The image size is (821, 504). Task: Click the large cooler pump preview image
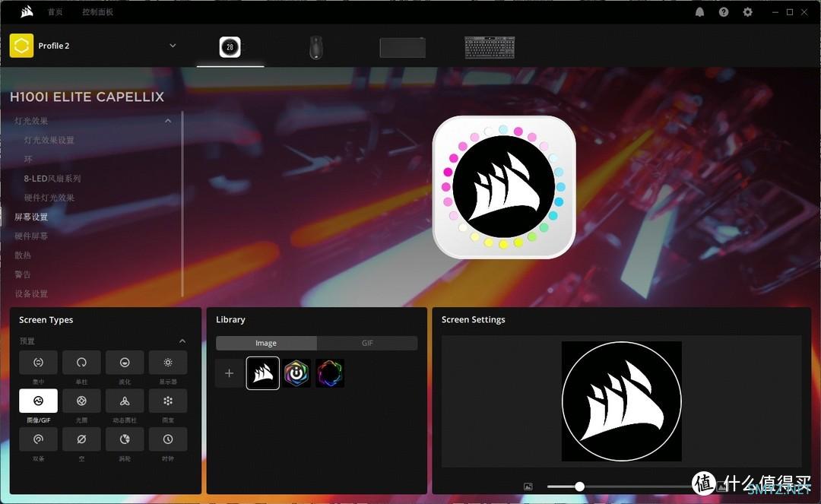[x=504, y=187]
